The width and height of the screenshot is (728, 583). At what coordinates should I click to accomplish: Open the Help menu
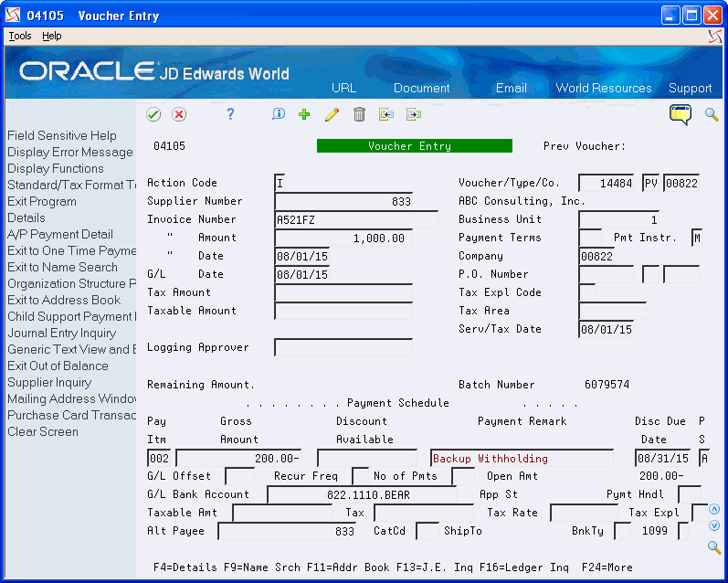(52, 36)
